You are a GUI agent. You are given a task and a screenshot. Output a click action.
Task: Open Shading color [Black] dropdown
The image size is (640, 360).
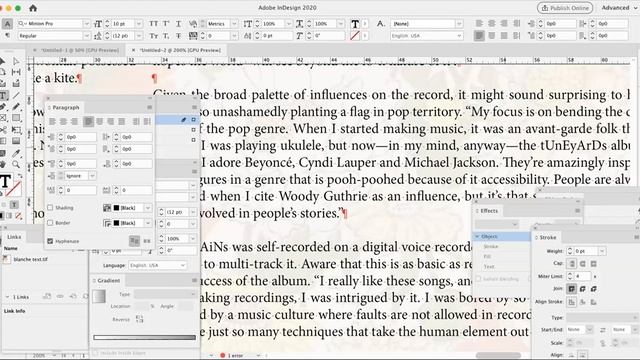[148, 208]
